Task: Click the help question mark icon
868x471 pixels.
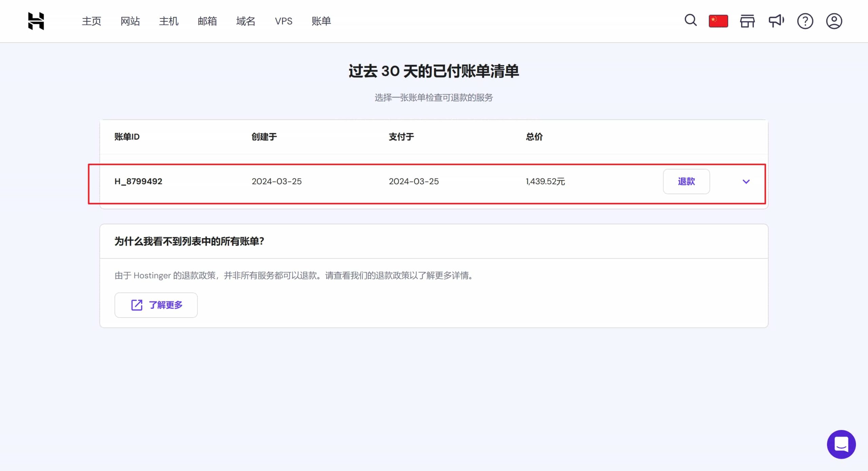Action: [805, 21]
